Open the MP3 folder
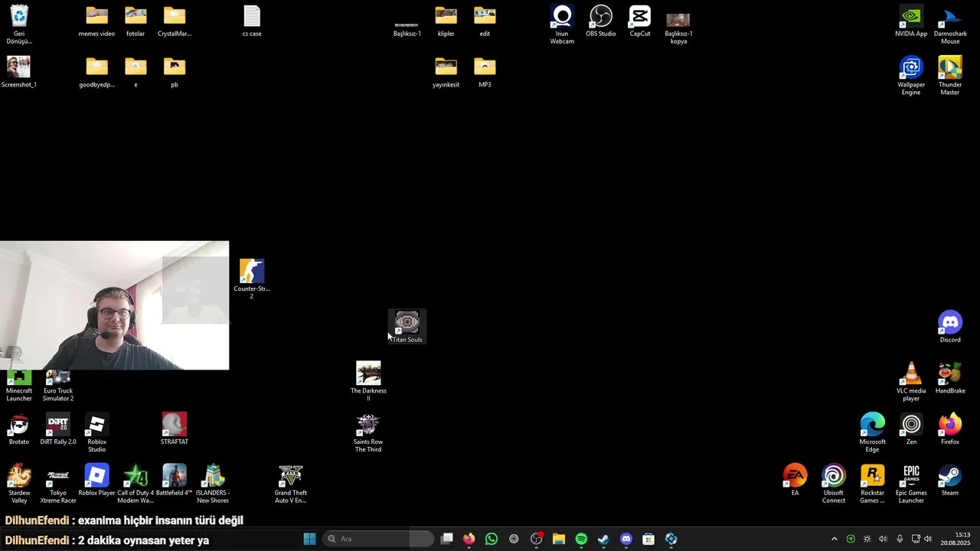The image size is (980, 551). (485, 72)
